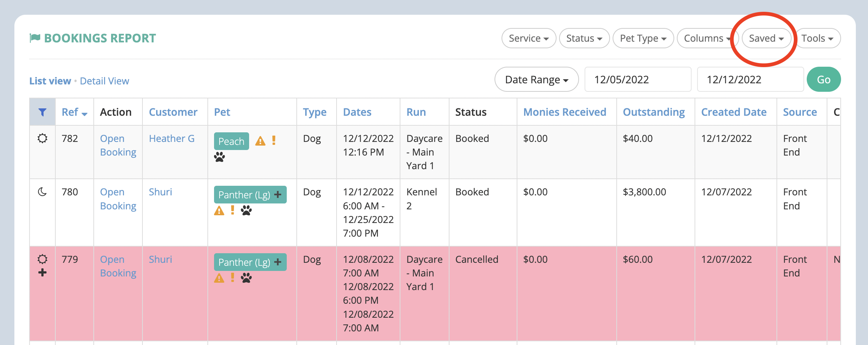The height and width of the screenshot is (345, 868).
Task: Click the orange exclamation mark next to Peach
Action: click(274, 140)
